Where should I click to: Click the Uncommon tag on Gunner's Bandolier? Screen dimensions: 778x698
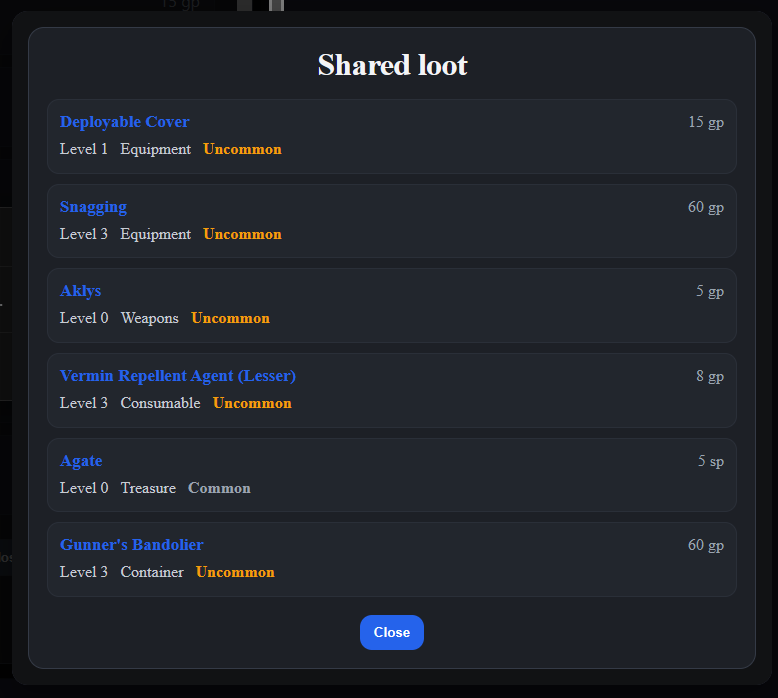(x=235, y=572)
